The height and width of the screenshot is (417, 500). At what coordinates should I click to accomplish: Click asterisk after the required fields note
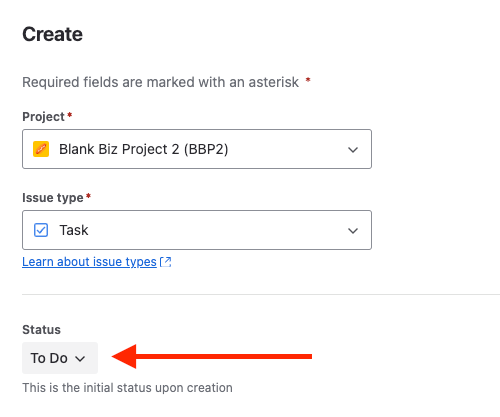tap(308, 80)
